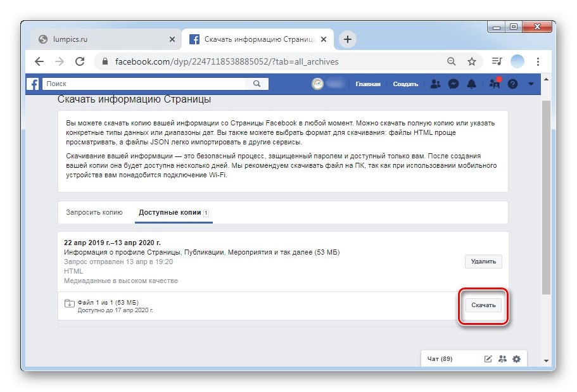Click Медиаданные в высоком качестве text

click(121, 281)
